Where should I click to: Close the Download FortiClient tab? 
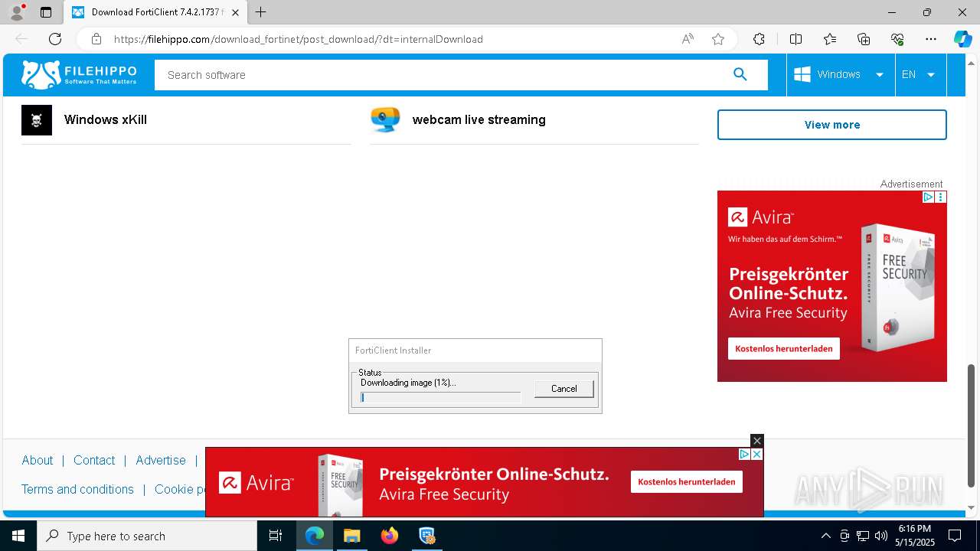coord(236,12)
